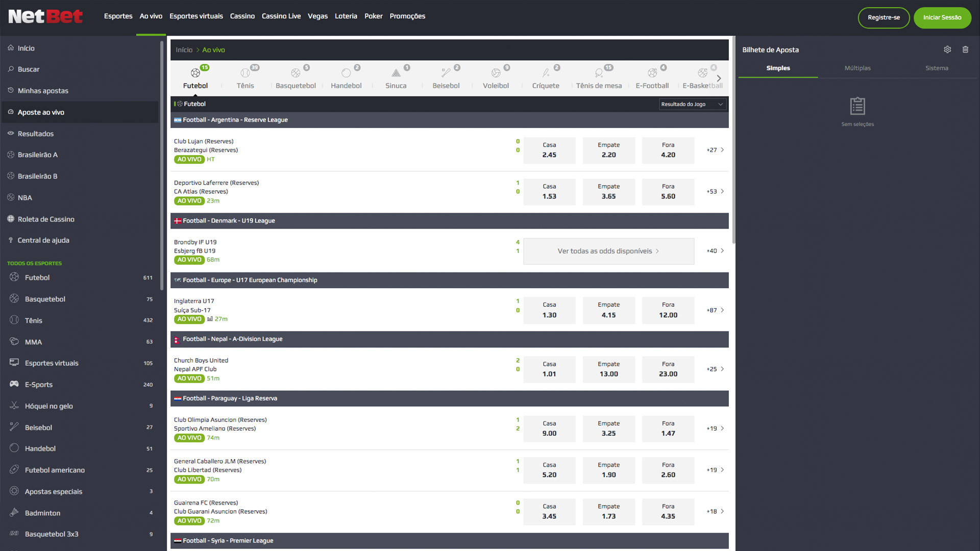Click the Iniciar Sessão button
This screenshot has height=551, width=980.
(942, 17)
